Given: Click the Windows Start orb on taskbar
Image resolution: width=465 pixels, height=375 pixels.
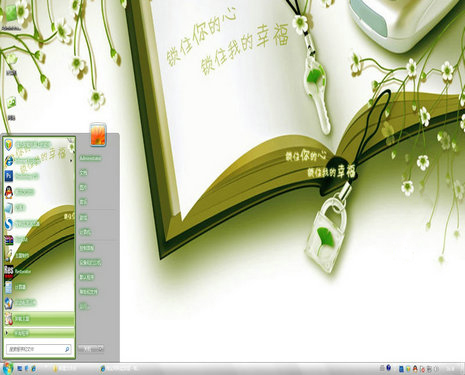Looking at the screenshot, I should [7, 368].
